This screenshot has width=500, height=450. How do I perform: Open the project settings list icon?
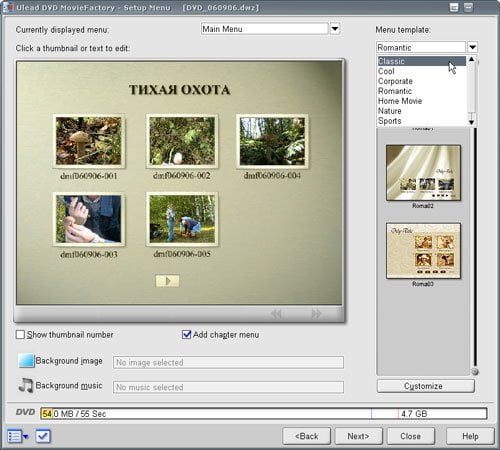18,436
